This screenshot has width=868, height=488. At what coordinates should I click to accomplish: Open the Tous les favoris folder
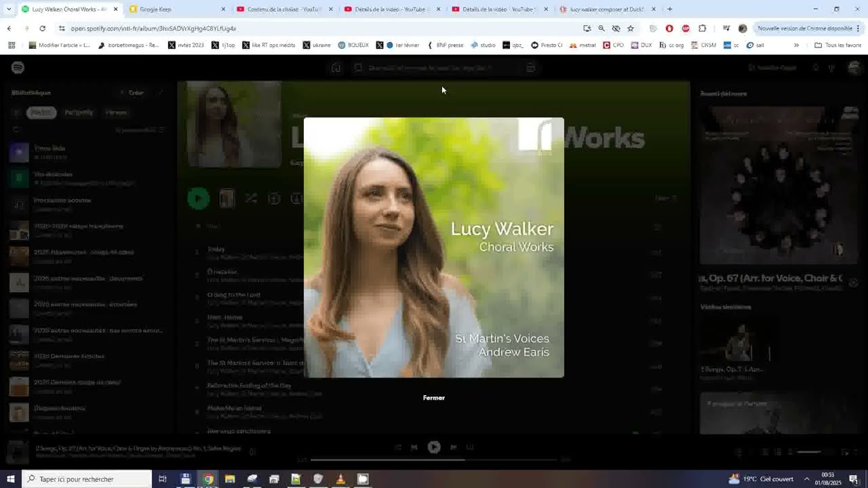tap(837, 45)
